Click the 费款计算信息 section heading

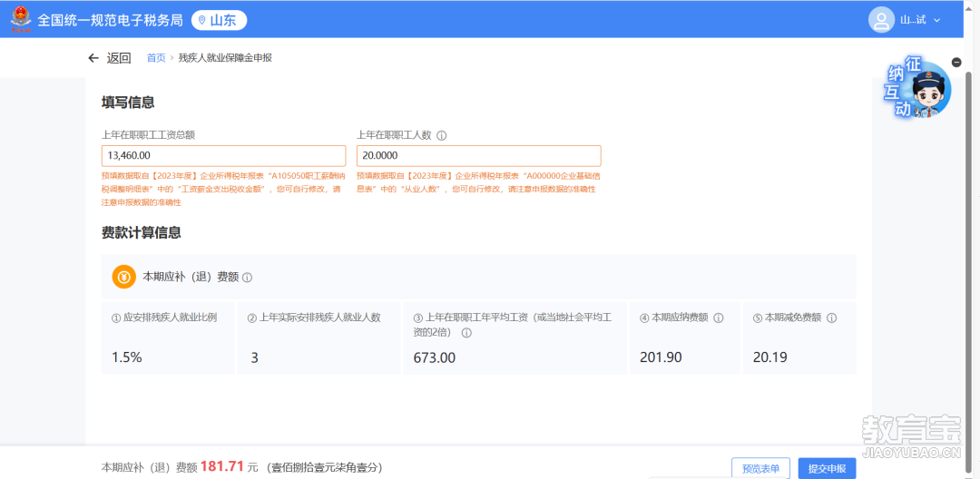click(x=142, y=233)
